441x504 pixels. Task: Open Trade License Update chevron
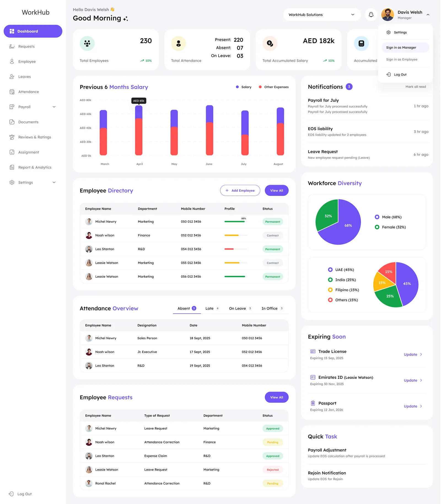(421, 354)
